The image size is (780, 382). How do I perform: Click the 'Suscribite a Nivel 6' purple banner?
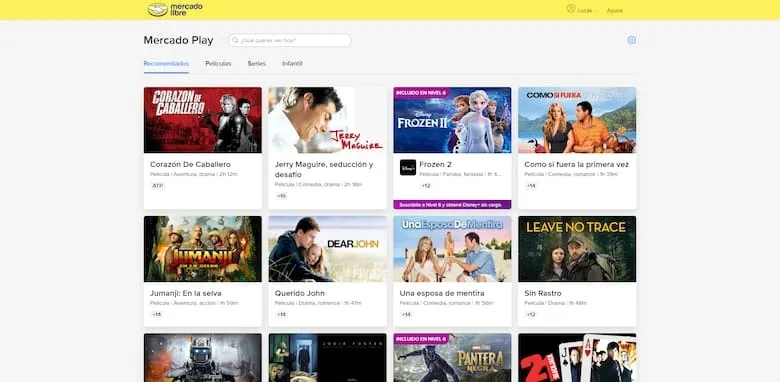[452, 204]
